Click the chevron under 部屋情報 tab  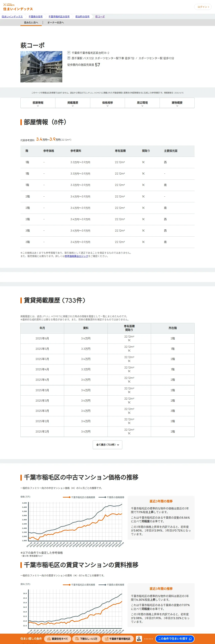(x=38, y=106)
